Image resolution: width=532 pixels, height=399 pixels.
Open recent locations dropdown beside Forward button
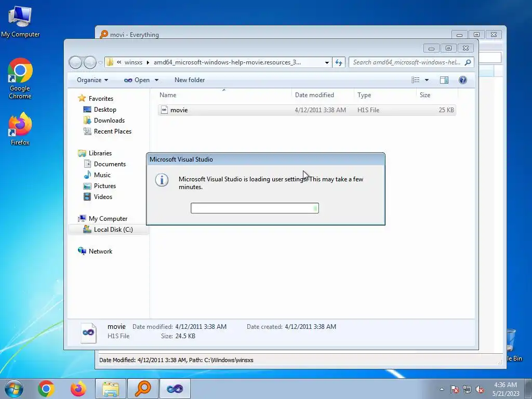[100, 63]
